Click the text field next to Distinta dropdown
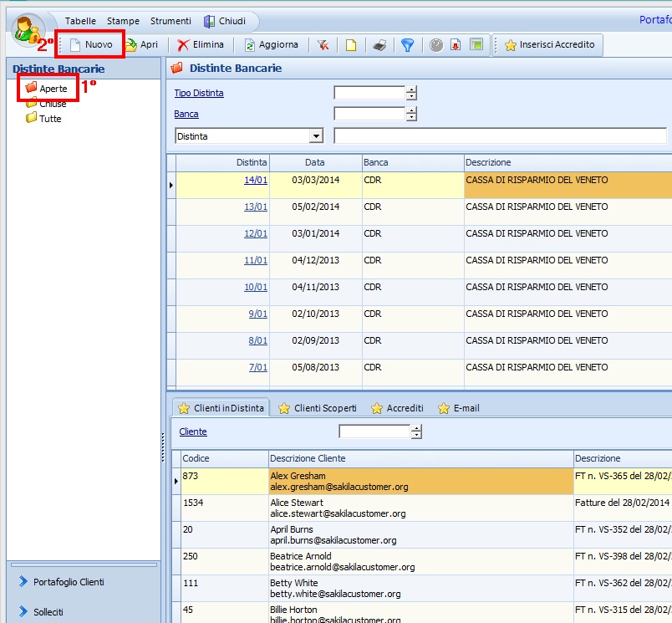672x623 pixels. pyautogui.click(x=500, y=136)
